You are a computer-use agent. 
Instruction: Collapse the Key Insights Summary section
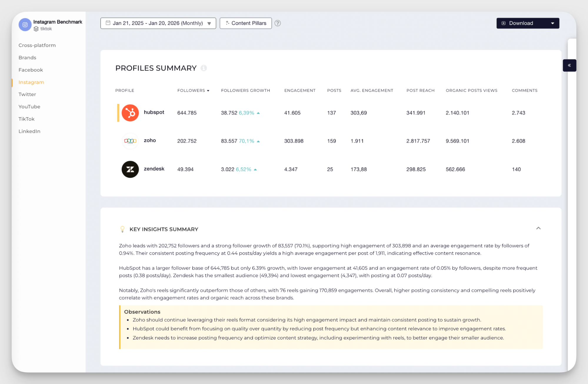[539, 228]
